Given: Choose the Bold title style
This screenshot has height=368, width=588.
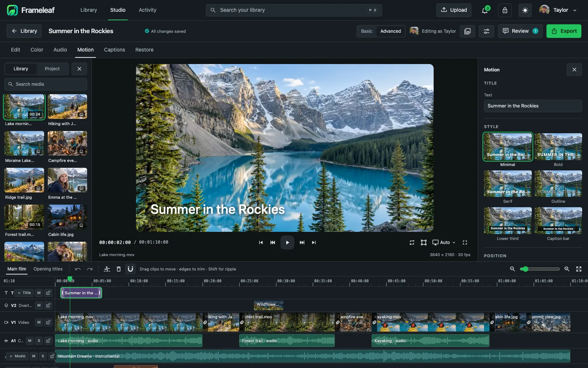Looking at the screenshot, I should point(558,150).
